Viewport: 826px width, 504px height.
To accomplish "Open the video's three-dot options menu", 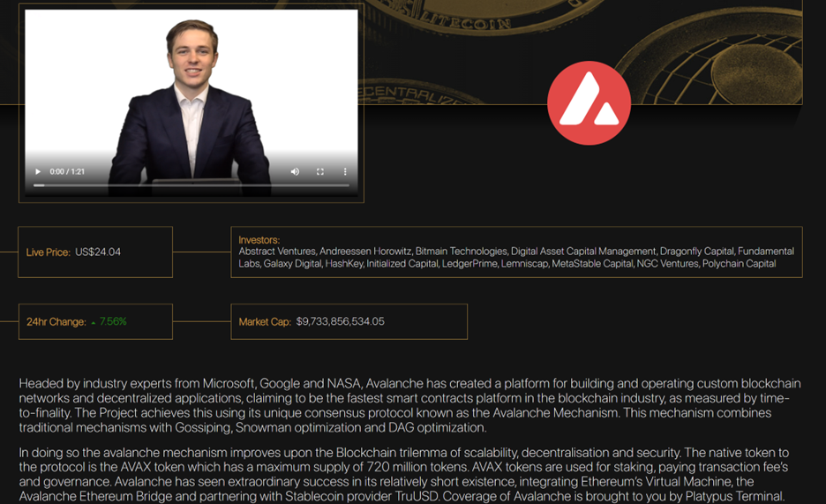I will pyautogui.click(x=345, y=171).
